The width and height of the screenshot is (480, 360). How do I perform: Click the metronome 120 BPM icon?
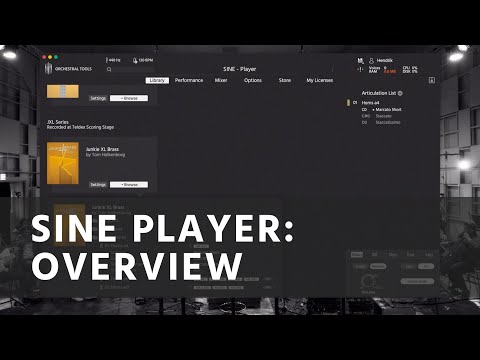(x=135, y=60)
